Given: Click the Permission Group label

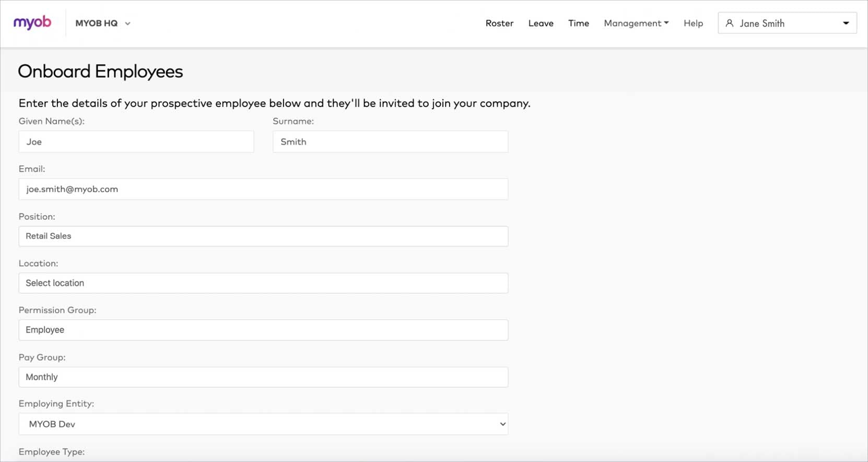Looking at the screenshot, I should coord(57,310).
